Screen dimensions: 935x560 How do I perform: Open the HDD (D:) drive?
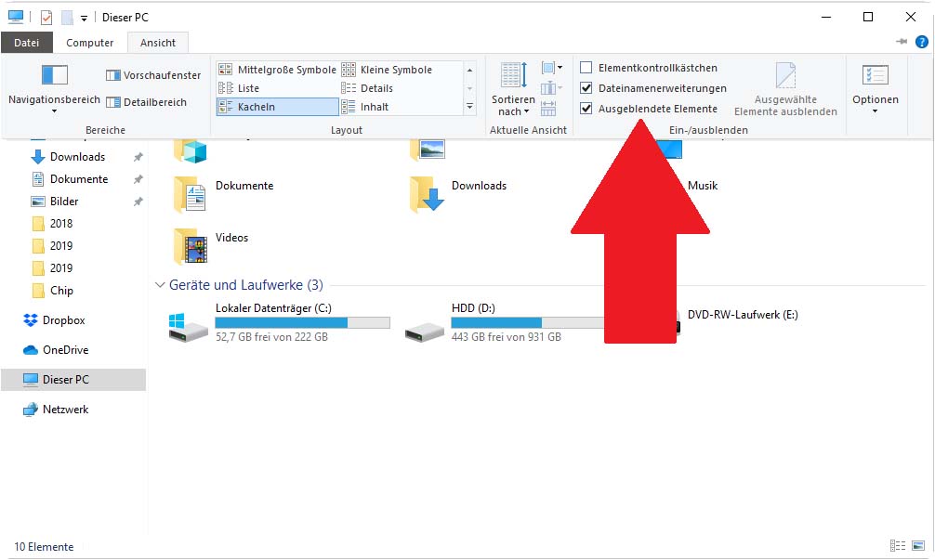point(426,325)
